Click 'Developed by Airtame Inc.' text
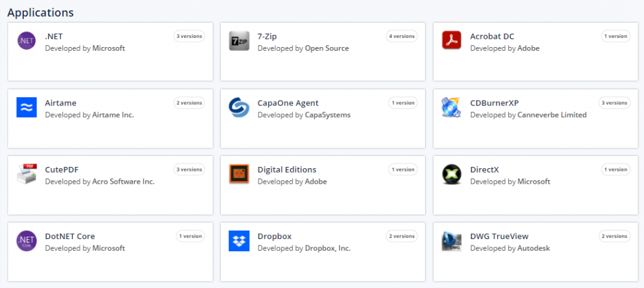The width and height of the screenshot is (644, 288). pos(90,115)
